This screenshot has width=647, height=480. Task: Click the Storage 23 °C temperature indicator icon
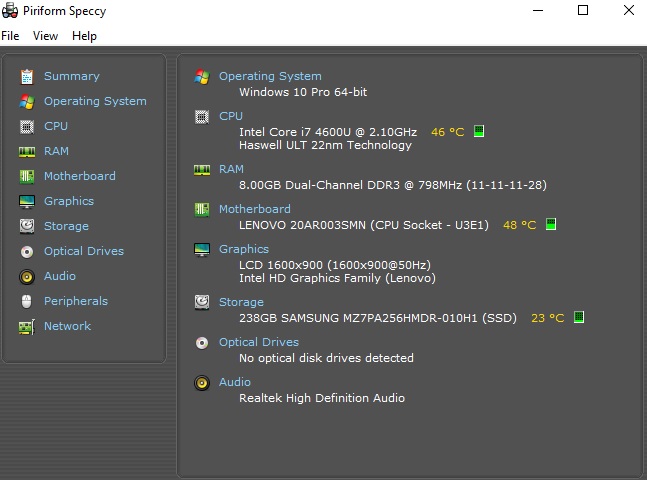[579, 318]
